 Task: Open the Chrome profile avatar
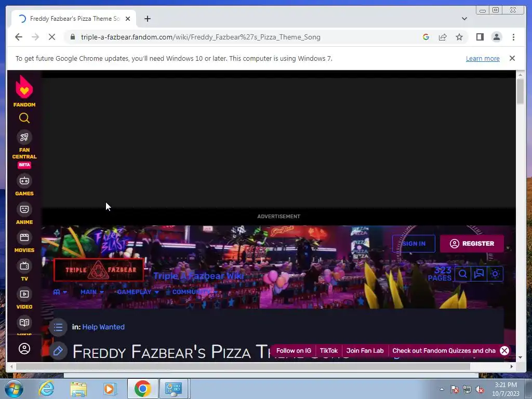tap(496, 37)
